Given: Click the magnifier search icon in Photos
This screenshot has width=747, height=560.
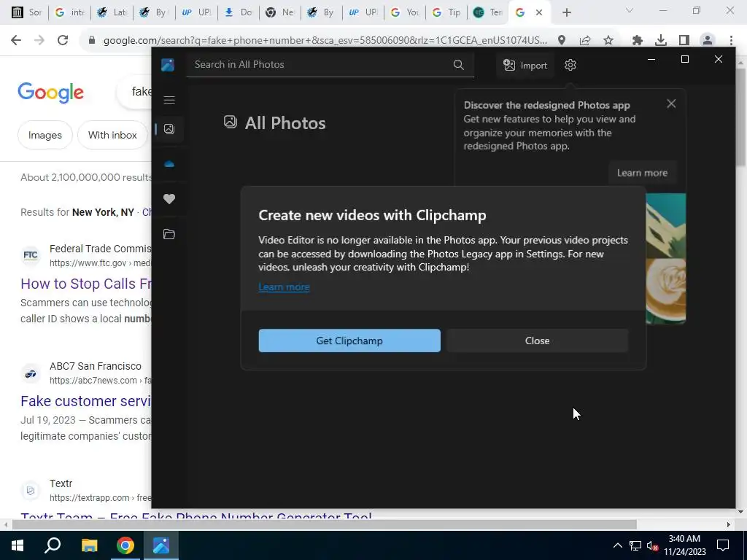Looking at the screenshot, I should click(458, 65).
